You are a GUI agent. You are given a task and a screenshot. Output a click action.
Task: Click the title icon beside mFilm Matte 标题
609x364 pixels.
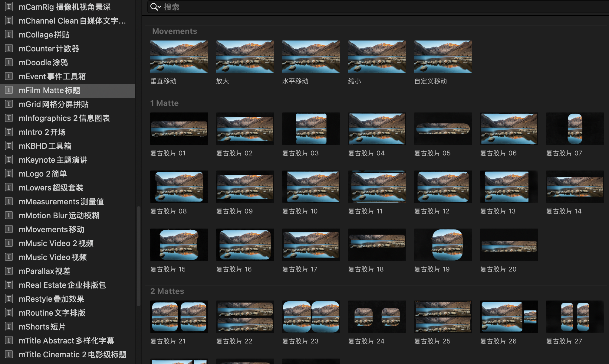tap(9, 90)
